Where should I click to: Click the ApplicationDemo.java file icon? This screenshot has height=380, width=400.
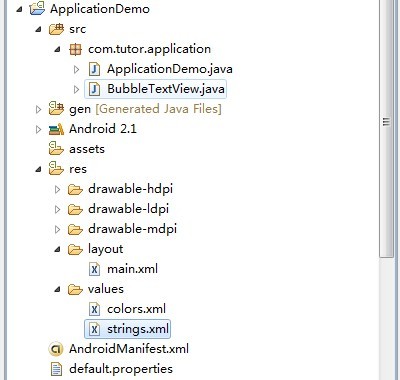pos(95,69)
